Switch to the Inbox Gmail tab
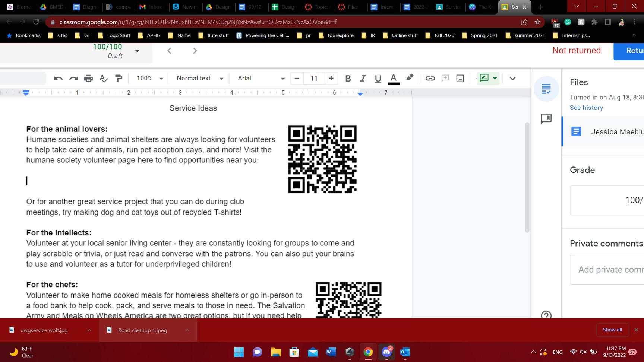 pyautogui.click(x=152, y=7)
